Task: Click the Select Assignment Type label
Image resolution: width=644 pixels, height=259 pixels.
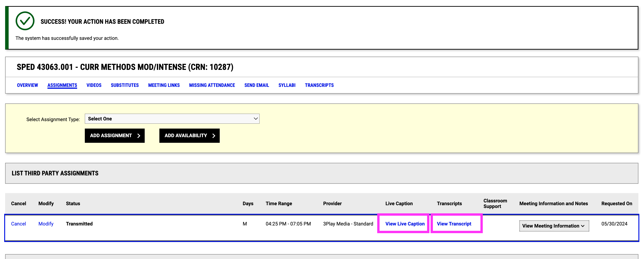Action: (53, 119)
